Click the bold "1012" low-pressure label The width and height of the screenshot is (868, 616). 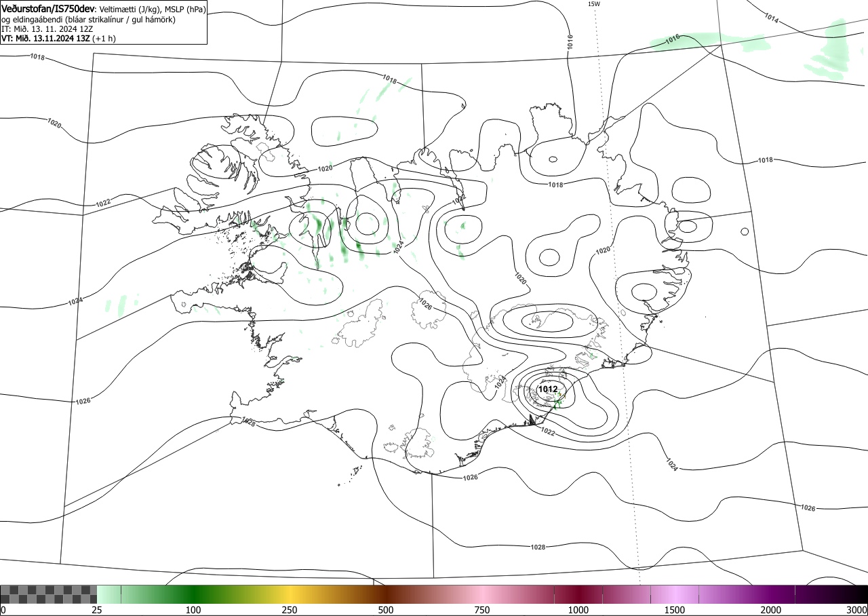(548, 389)
